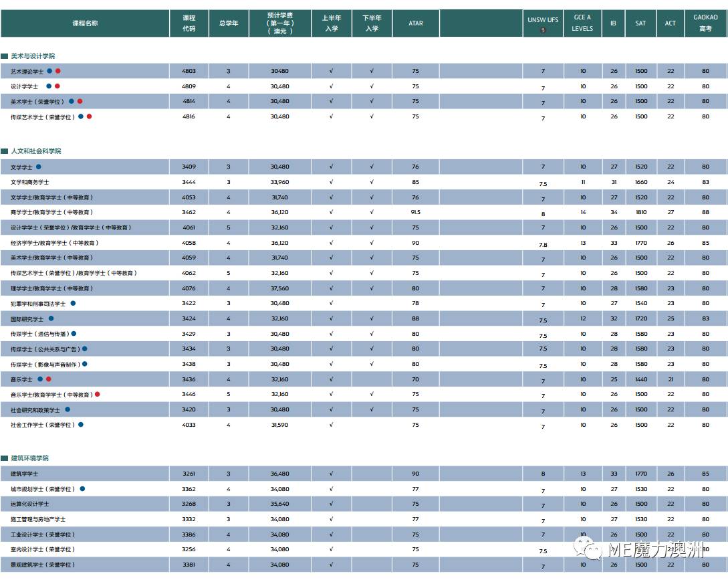
Task: Click the SAT value 1810
Action: [x=641, y=212]
